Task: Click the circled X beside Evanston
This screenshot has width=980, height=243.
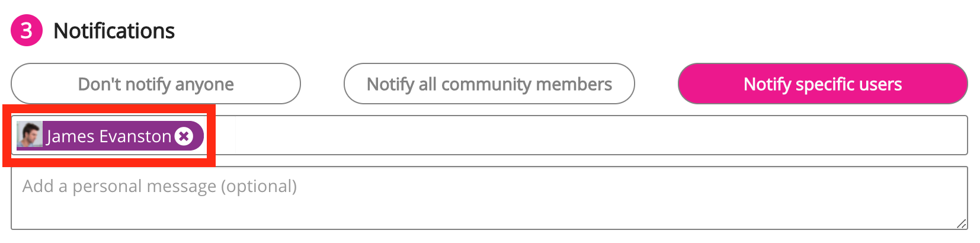Action: pyautogui.click(x=184, y=136)
